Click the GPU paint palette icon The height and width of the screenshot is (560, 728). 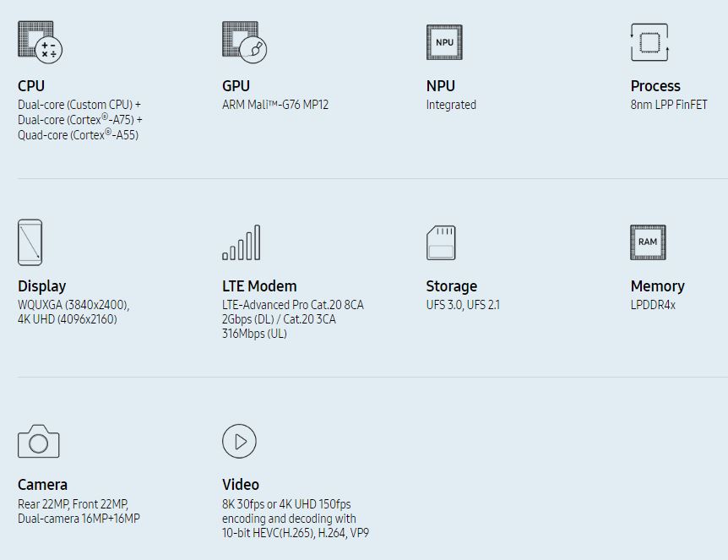(245, 42)
